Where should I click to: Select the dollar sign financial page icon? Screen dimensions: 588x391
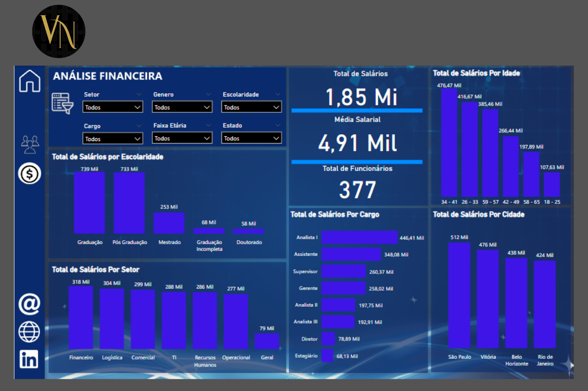pyautogui.click(x=29, y=173)
